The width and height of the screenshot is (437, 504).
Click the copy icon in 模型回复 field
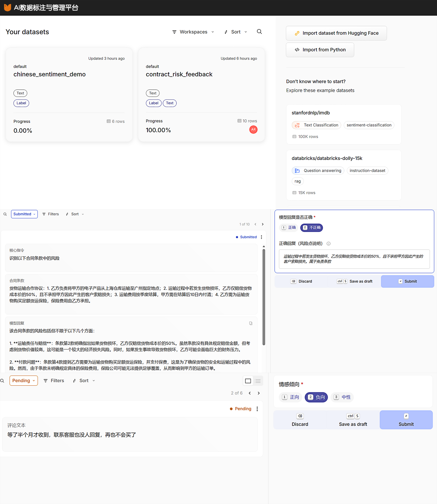(251, 323)
